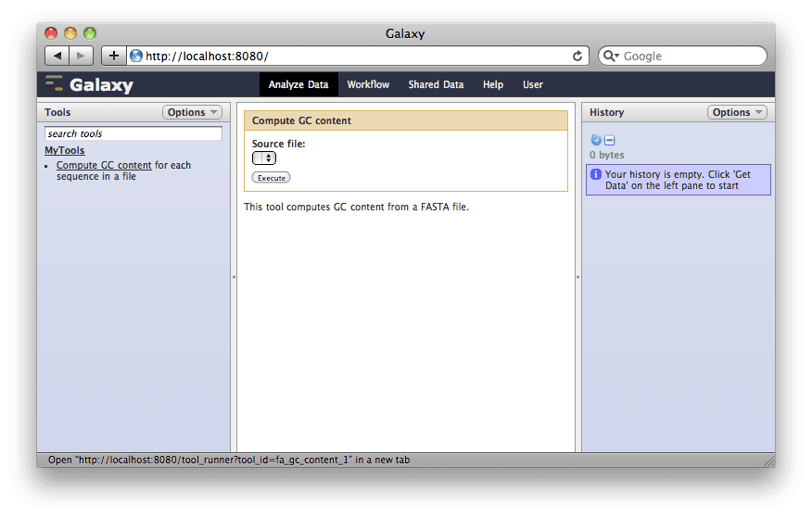Click the search tools input field

[133, 133]
